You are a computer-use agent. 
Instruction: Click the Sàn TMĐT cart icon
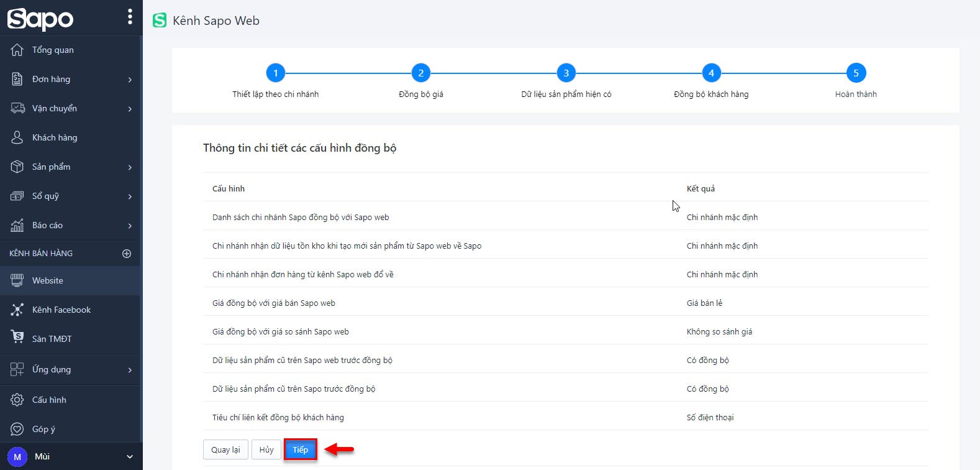pos(17,336)
